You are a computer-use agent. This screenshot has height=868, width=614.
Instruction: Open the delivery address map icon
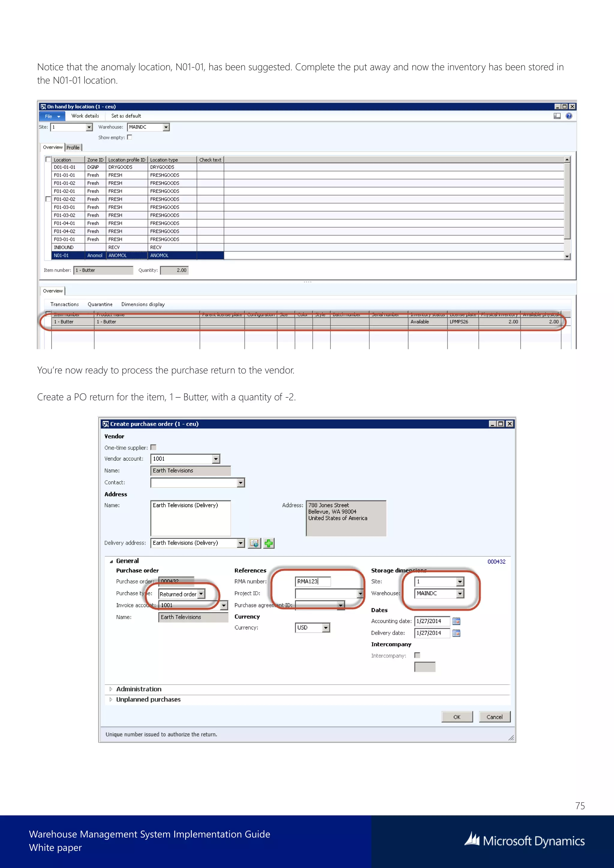[x=255, y=543]
